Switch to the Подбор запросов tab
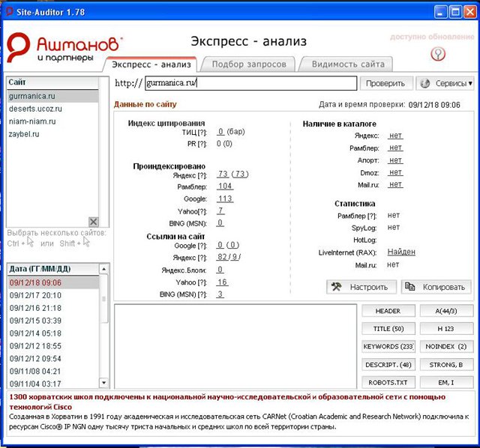480x448 pixels. pos(248,64)
